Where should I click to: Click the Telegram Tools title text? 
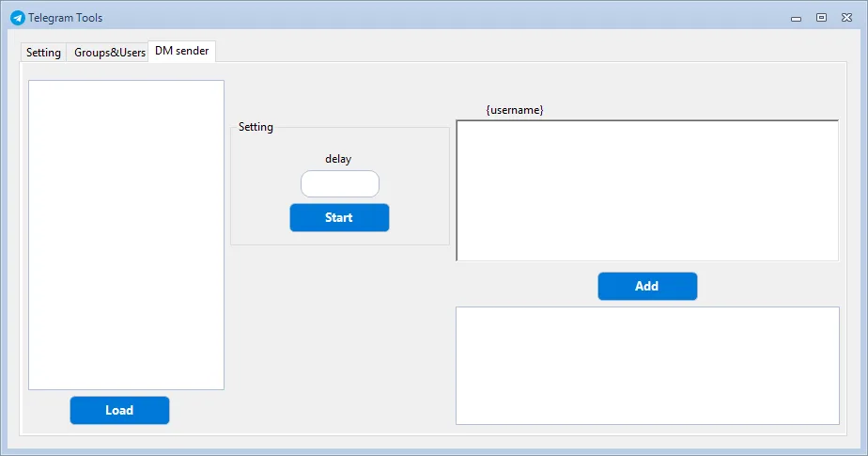coord(66,18)
